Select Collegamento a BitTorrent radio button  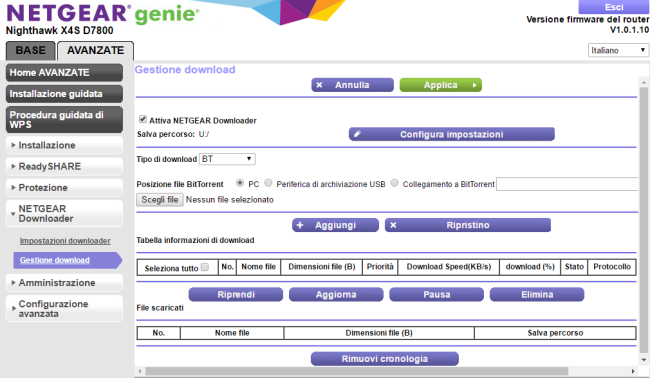[x=394, y=183]
